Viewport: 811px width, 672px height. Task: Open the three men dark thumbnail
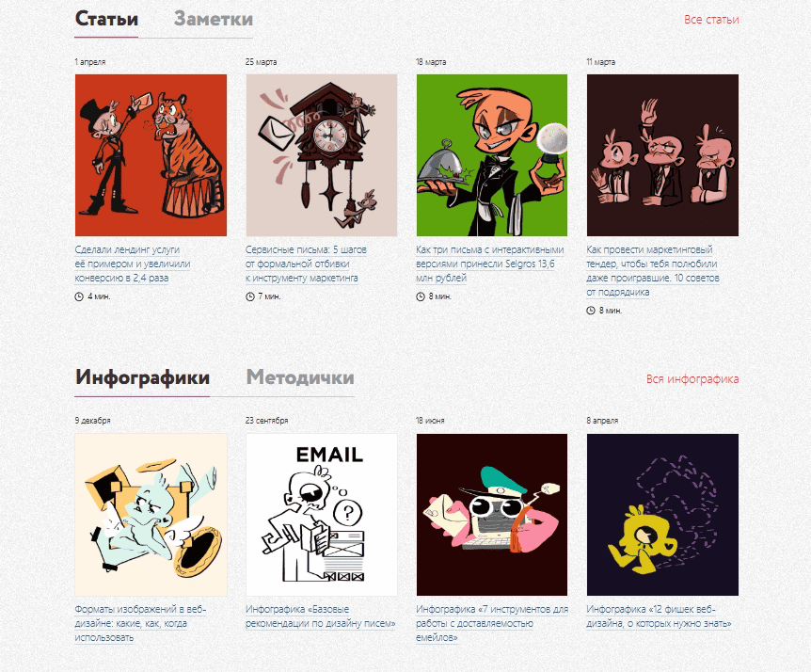[662, 155]
